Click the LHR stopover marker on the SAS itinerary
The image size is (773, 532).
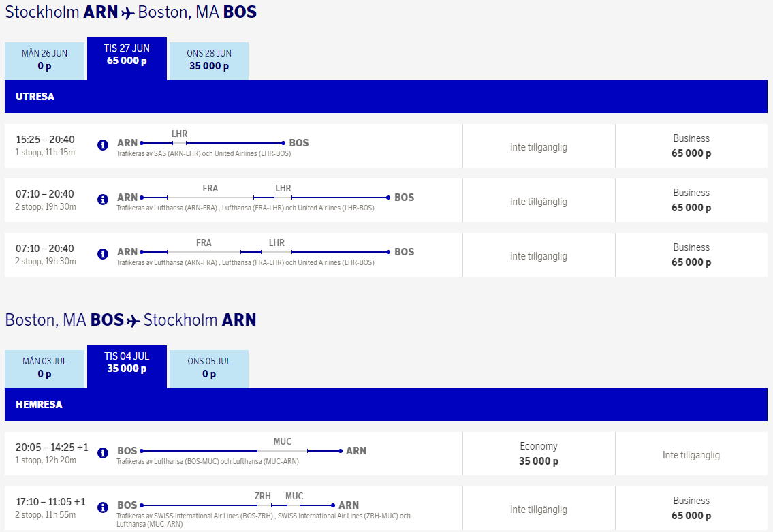[x=179, y=142]
